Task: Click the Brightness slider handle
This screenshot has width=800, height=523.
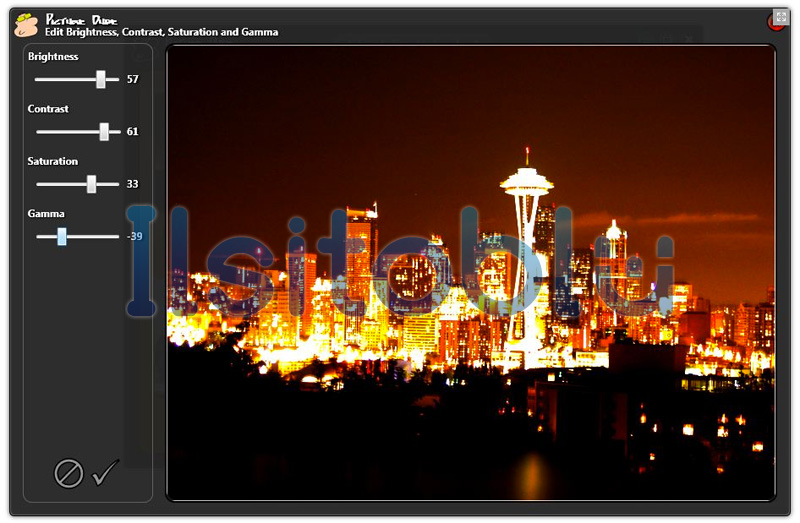Action: (101, 79)
